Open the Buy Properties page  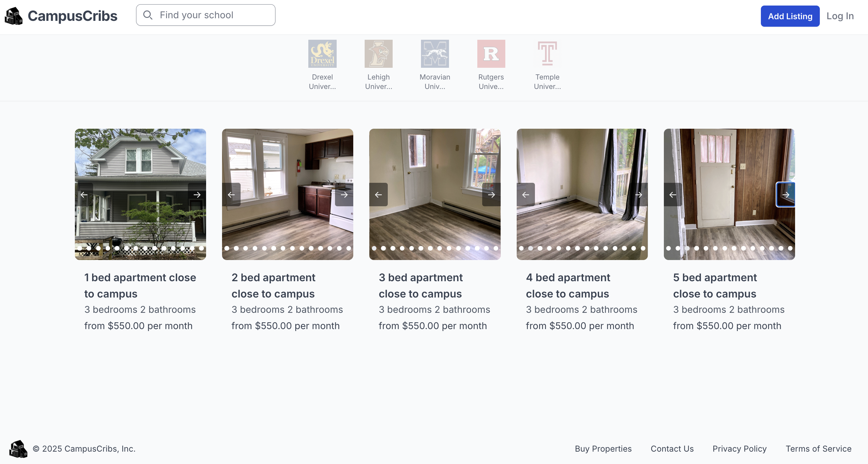[x=603, y=448]
